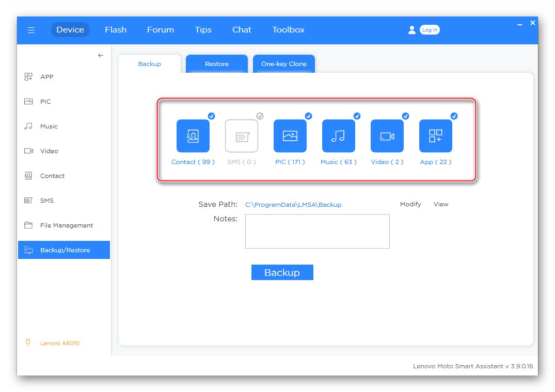Image resolution: width=555 pixels, height=392 pixels.
Task: Switch to the Restore tab
Action: pos(217,64)
